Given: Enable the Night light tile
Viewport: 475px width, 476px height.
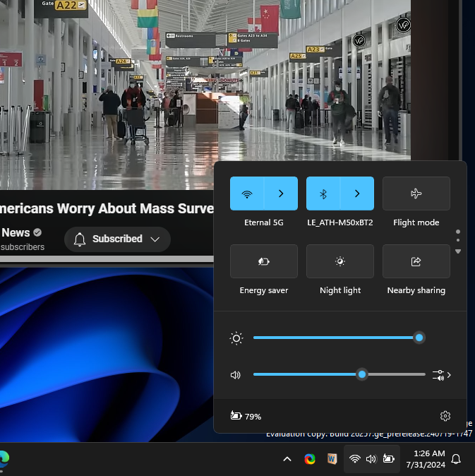Looking at the screenshot, I should [x=339, y=261].
